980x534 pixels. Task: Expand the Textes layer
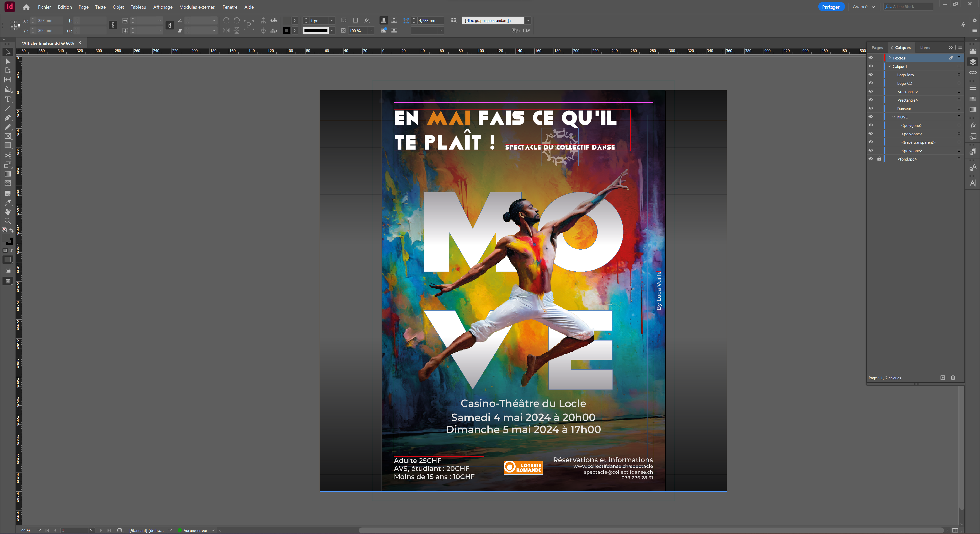click(889, 58)
